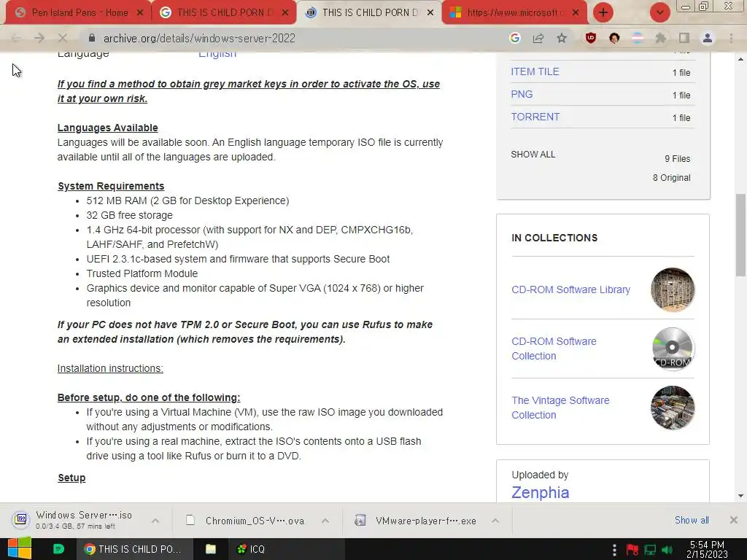Open CD-ROM Software Collection link

point(554,349)
